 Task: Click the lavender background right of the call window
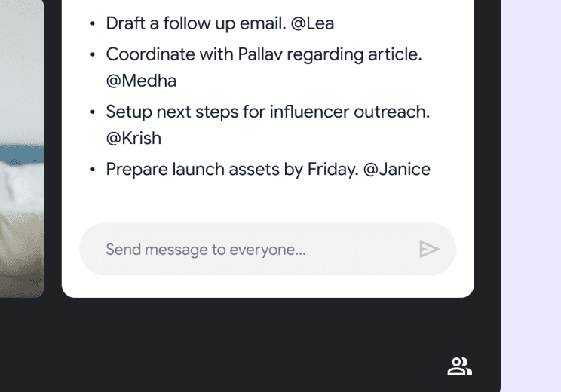click(x=531, y=196)
